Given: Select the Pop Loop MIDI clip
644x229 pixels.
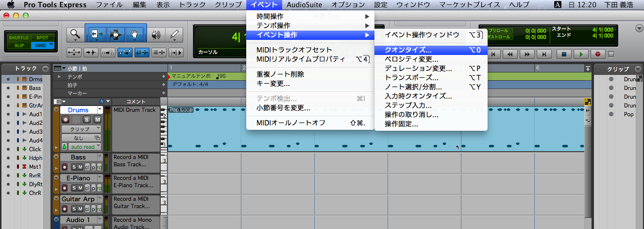Looking at the screenshot, I should (376, 129).
